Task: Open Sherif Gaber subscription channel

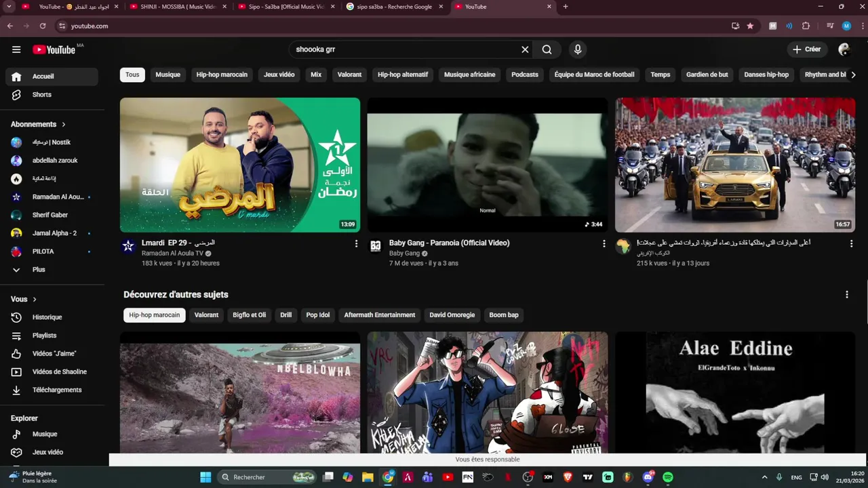Action: click(x=52, y=215)
